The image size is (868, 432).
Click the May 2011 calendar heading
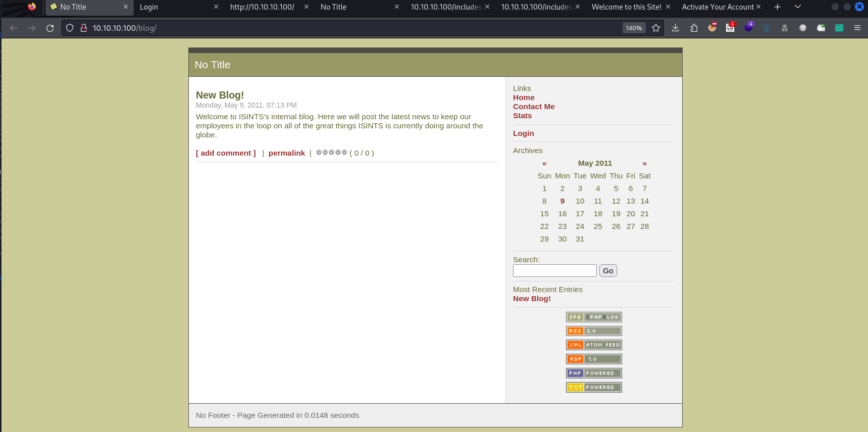click(x=595, y=163)
